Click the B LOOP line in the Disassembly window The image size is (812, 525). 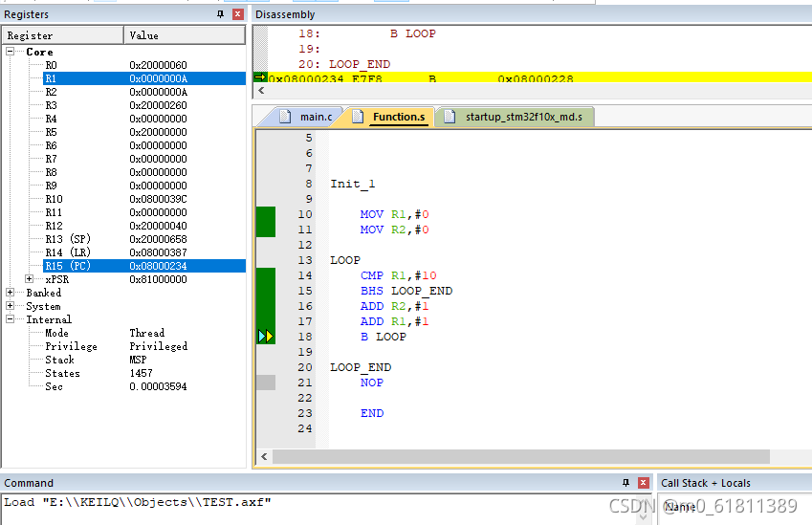[413, 33]
